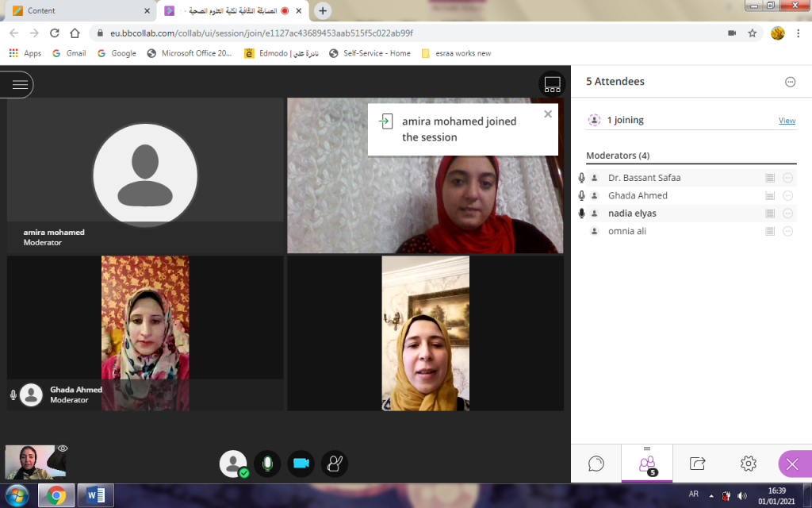Open the Microsoft Office bookmark
812x508 pixels.
[190, 53]
